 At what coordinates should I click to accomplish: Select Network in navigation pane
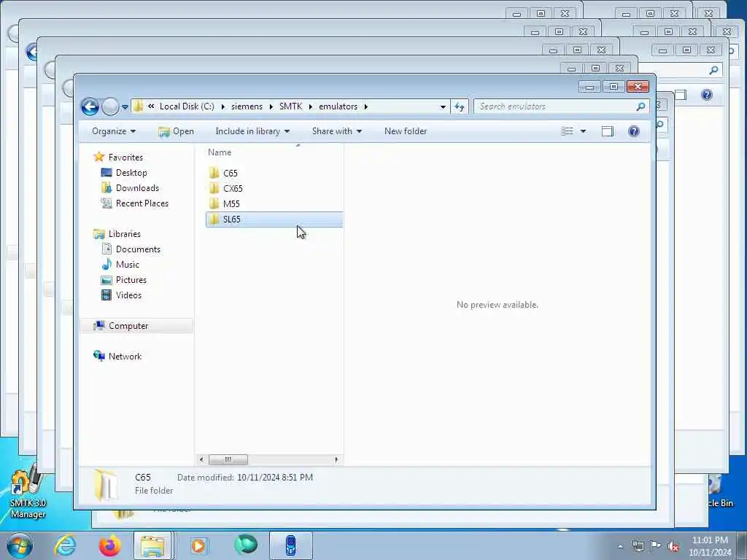[125, 356]
